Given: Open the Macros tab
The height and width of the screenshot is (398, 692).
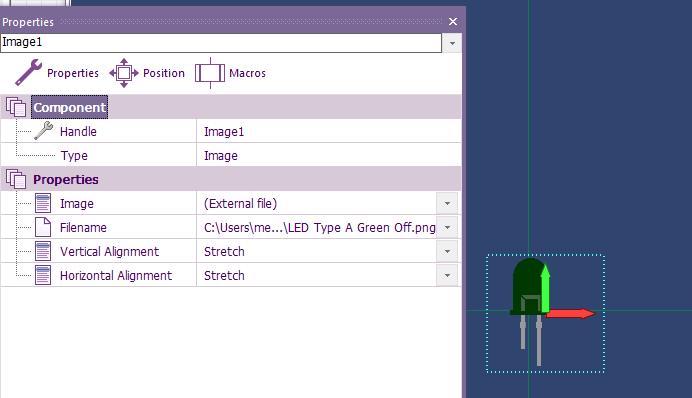Looking at the screenshot, I should click(230, 73).
